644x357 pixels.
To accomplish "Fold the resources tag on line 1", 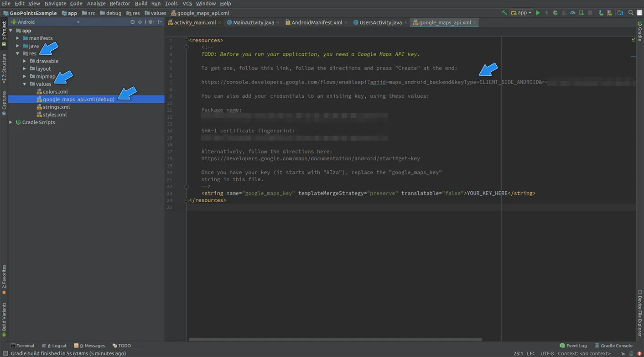I will (186, 40).
